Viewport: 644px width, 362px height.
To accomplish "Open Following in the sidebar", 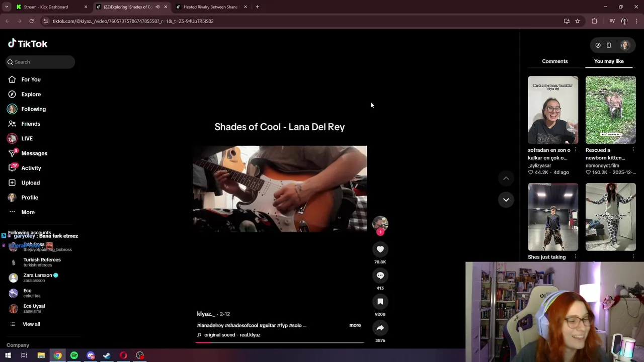I will (x=33, y=109).
